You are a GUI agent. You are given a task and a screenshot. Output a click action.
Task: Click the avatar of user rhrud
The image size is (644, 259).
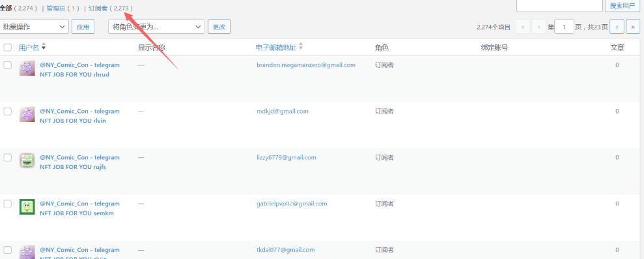(27, 68)
